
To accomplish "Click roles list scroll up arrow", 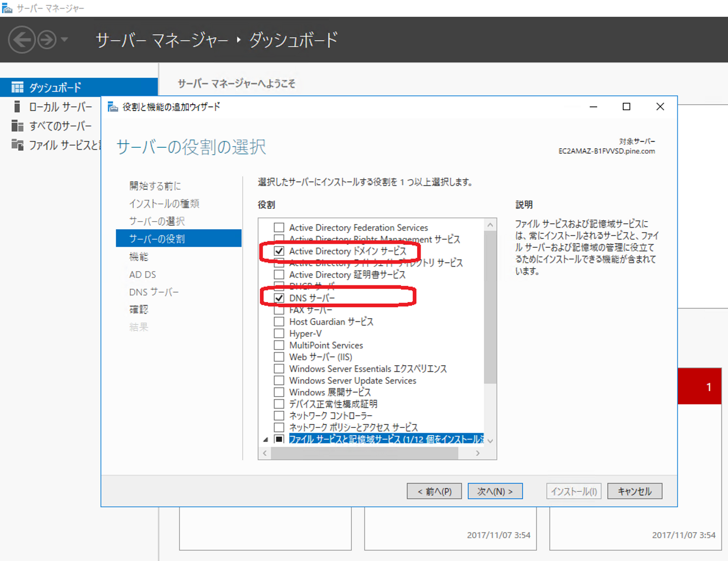I will pyautogui.click(x=490, y=225).
